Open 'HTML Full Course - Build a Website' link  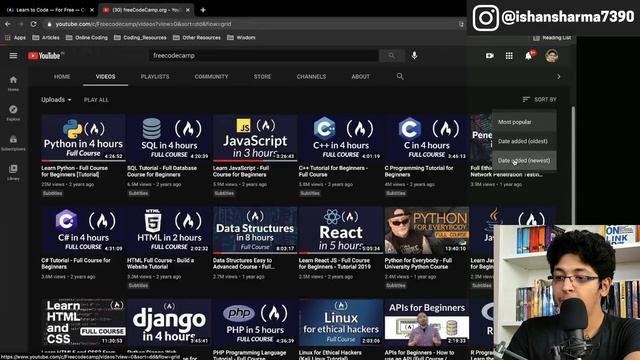(160, 263)
